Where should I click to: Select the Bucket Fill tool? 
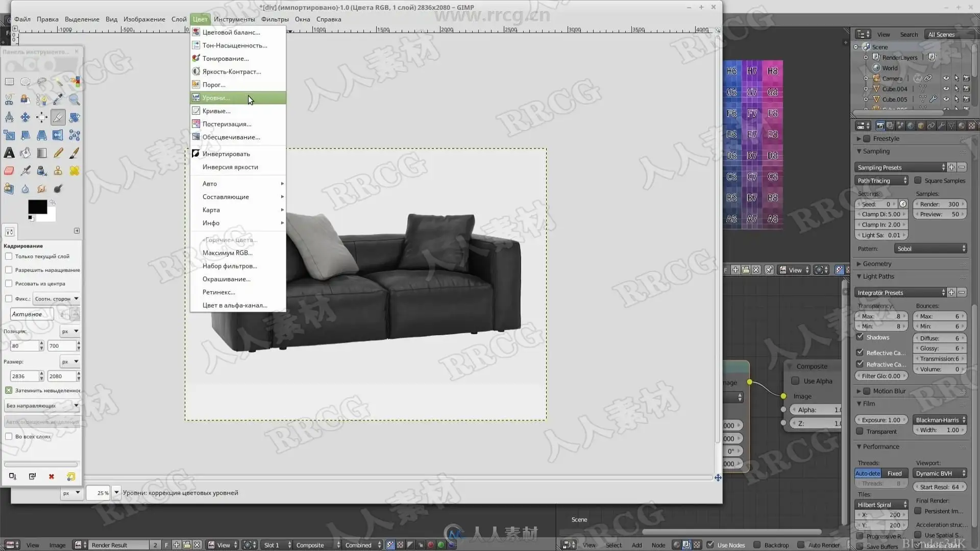click(25, 153)
